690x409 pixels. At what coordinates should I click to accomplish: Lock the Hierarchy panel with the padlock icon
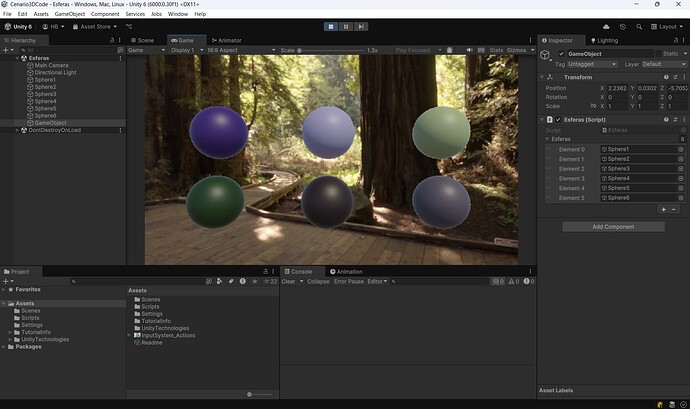click(112, 40)
